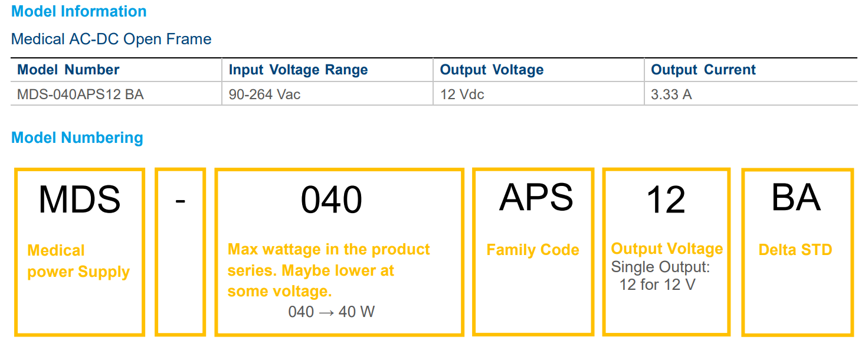Click the Model Information heading
Viewport: 868px width, 343px height.
click(x=78, y=11)
